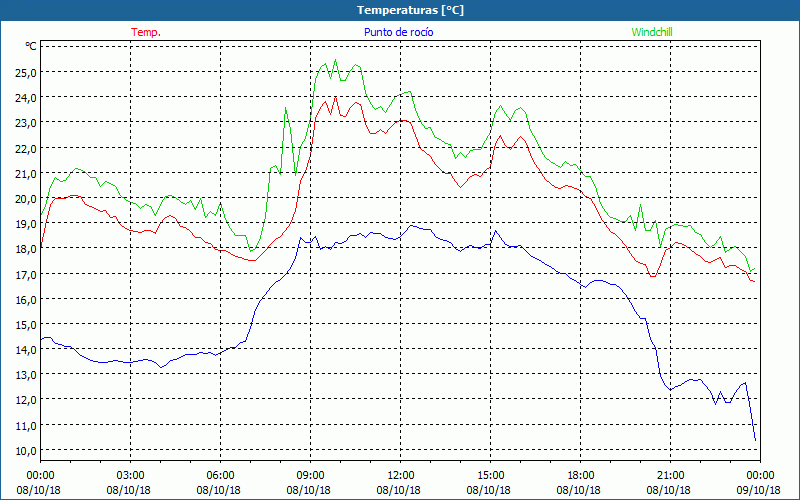Click the 13,0 y-axis value
Screen dimensions: 800x500
[26, 375]
